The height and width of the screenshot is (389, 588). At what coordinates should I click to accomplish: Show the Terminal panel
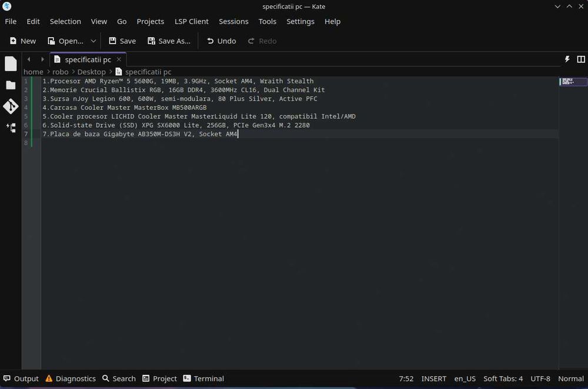pos(203,378)
